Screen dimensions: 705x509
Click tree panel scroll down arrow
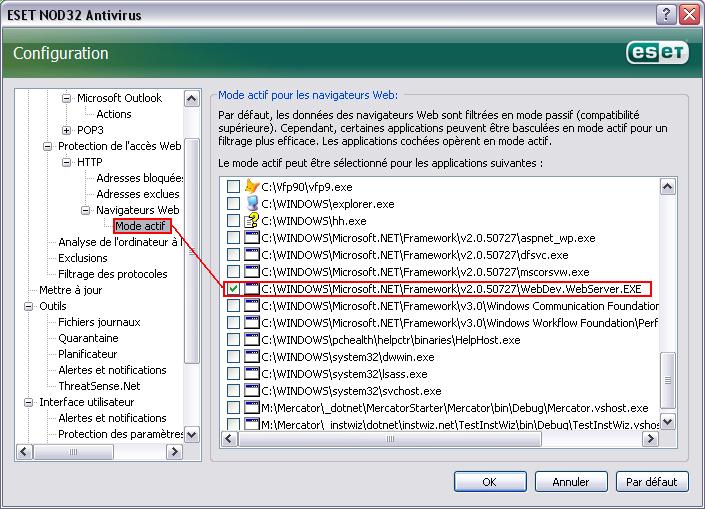[x=192, y=435]
